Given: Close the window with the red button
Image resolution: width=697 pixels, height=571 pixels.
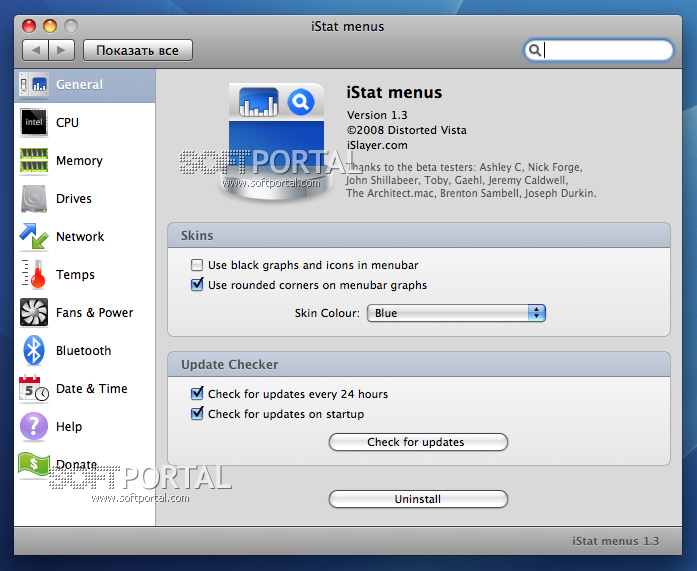Looking at the screenshot, I should click(29, 26).
